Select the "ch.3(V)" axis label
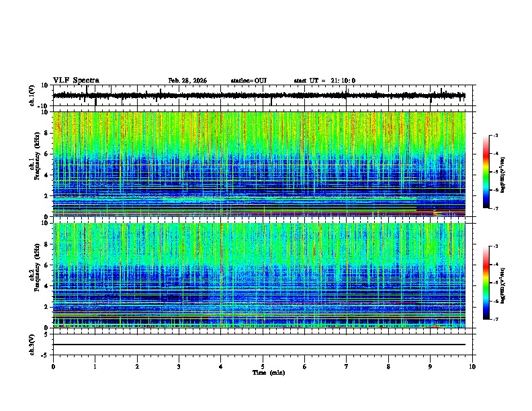532x411 pixels. (32, 345)
